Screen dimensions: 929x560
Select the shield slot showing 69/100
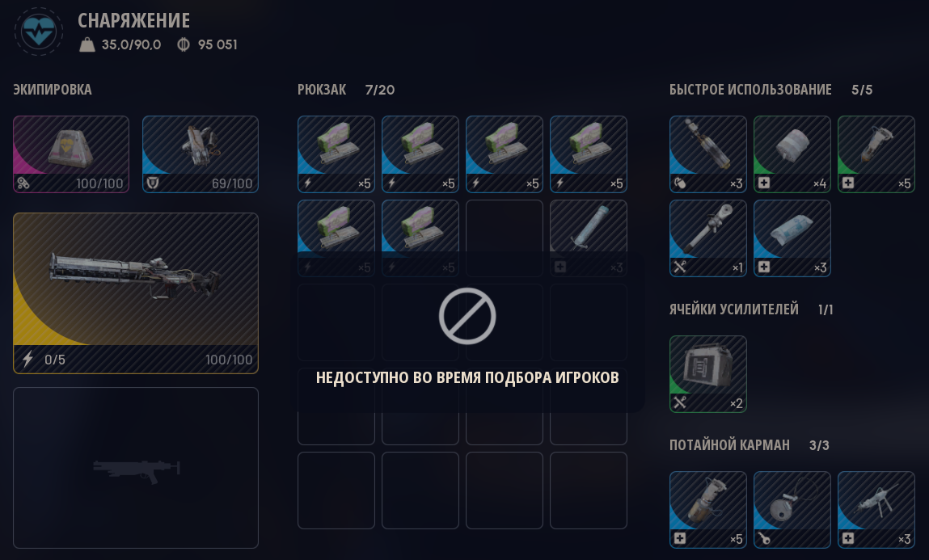pos(201,154)
